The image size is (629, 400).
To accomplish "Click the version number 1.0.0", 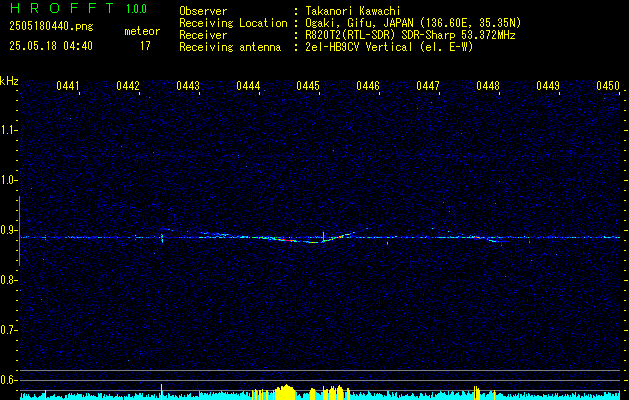I will (136, 9).
